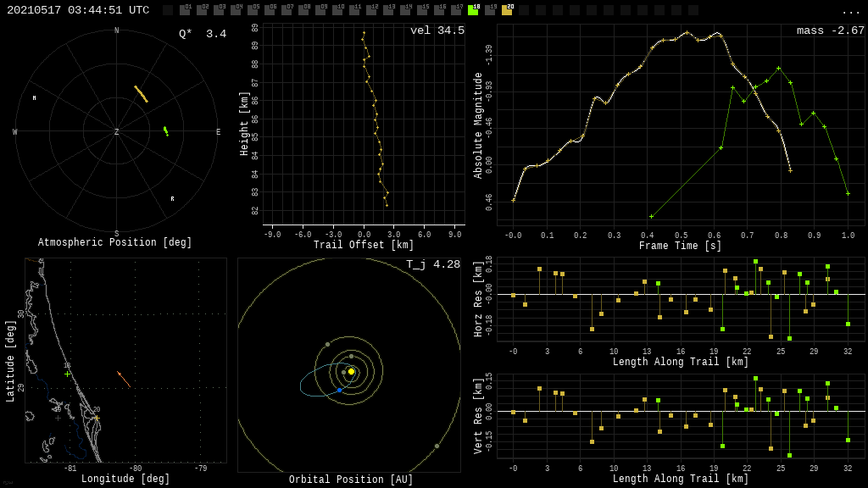Click the yellow station 20 cross on map
Screen dimensions: 868x488
coord(96,418)
